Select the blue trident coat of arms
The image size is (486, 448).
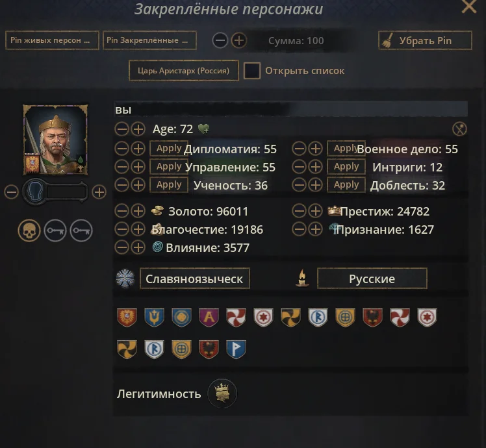coord(155,317)
